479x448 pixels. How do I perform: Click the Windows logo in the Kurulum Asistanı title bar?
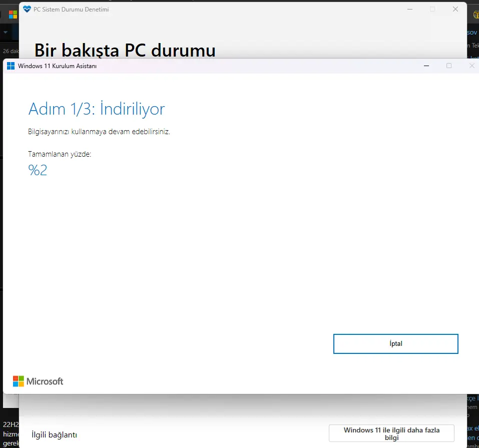point(11,66)
